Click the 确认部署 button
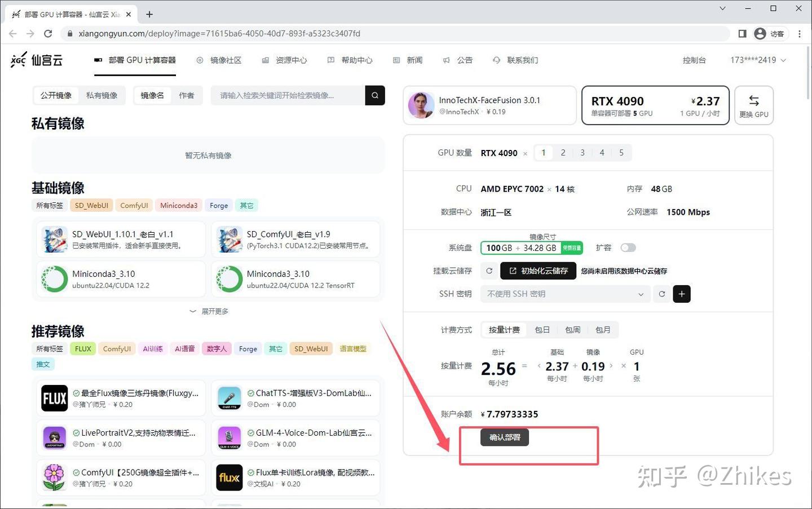The width and height of the screenshot is (812, 509). [505, 437]
